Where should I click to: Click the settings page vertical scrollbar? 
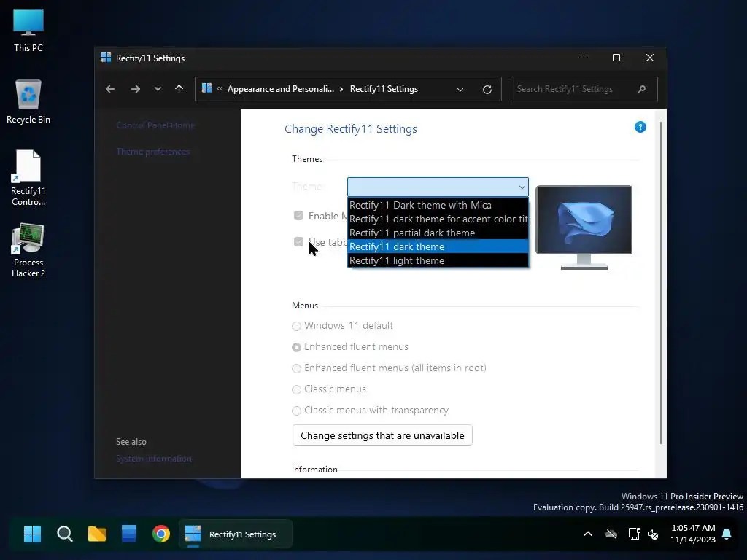pyautogui.click(x=661, y=283)
